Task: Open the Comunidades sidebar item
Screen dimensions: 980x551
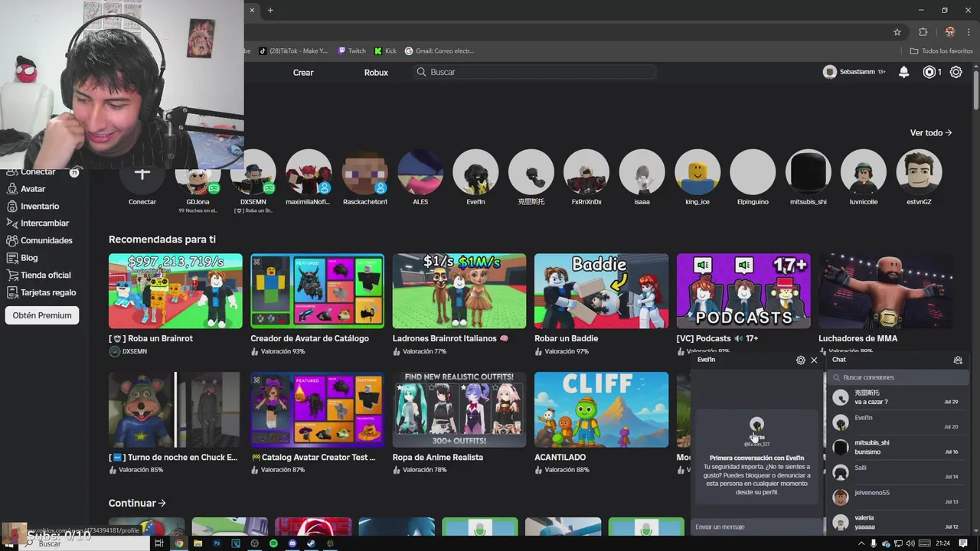Action: pos(39,240)
